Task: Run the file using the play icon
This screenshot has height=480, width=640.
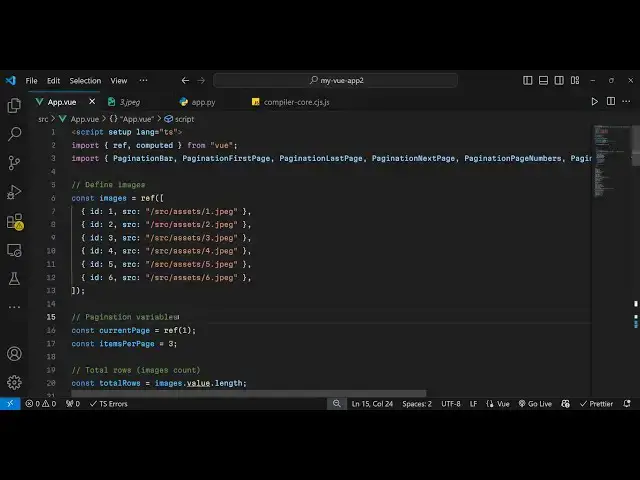Action: point(594,102)
